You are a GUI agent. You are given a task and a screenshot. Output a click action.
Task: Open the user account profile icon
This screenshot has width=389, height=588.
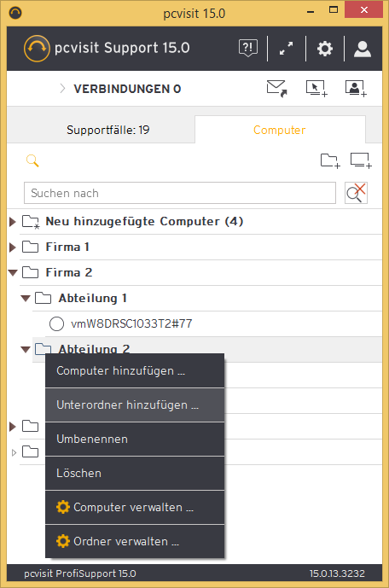(x=363, y=49)
